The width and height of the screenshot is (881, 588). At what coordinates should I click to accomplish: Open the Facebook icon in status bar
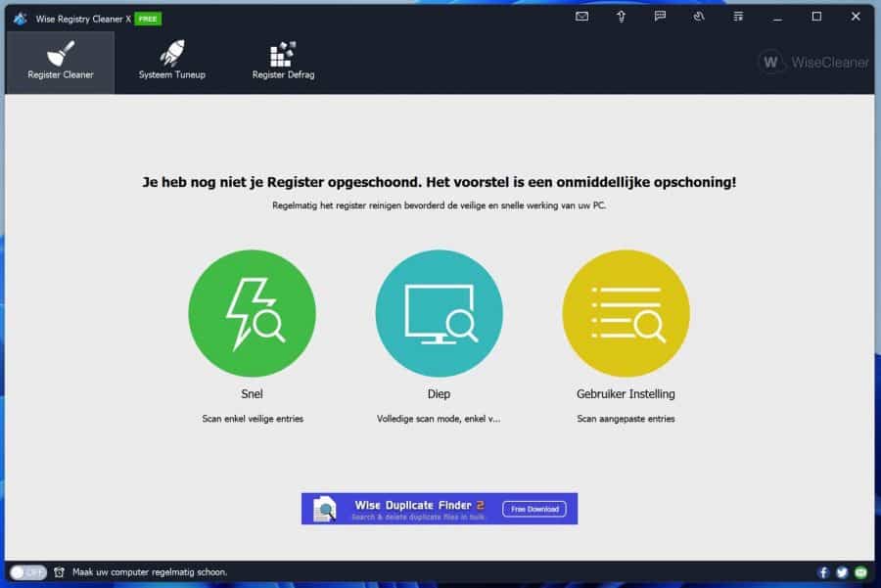click(823, 572)
